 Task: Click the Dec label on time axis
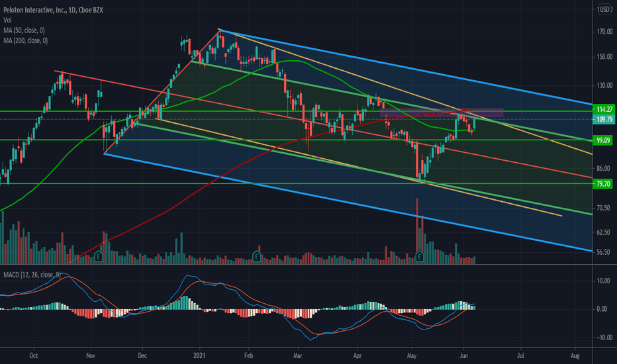(142, 356)
